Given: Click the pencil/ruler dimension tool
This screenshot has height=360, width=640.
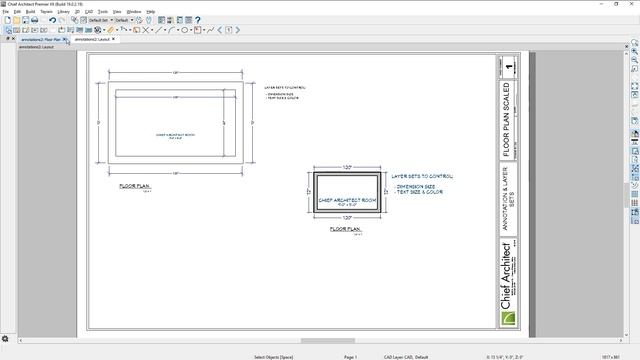Looking at the screenshot, I should coord(111,30).
